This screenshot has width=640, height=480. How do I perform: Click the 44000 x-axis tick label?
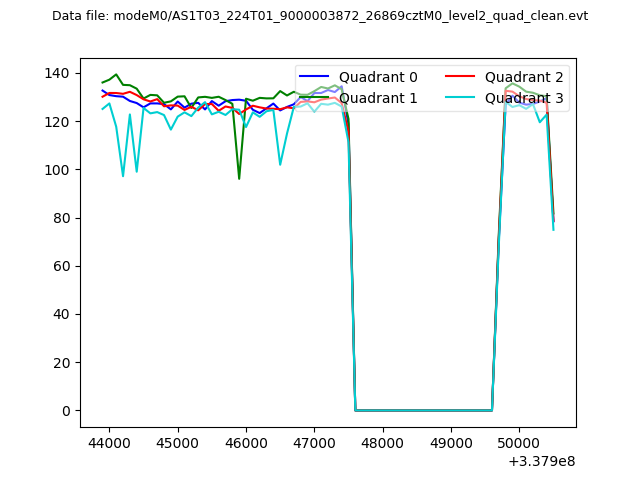[x=108, y=442]
